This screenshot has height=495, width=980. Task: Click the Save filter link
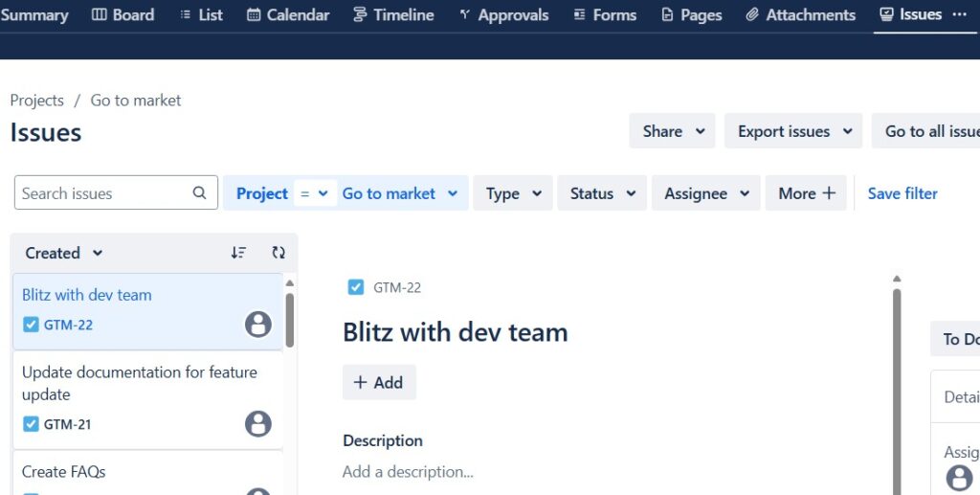(x=902, y=193)
